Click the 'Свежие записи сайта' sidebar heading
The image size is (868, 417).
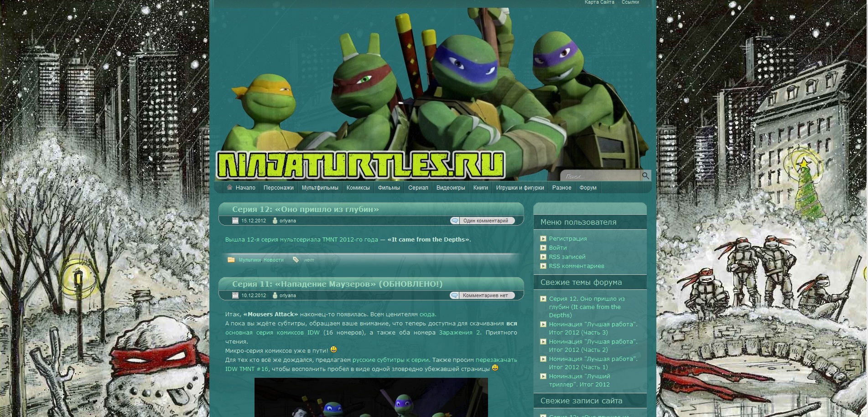581,401
